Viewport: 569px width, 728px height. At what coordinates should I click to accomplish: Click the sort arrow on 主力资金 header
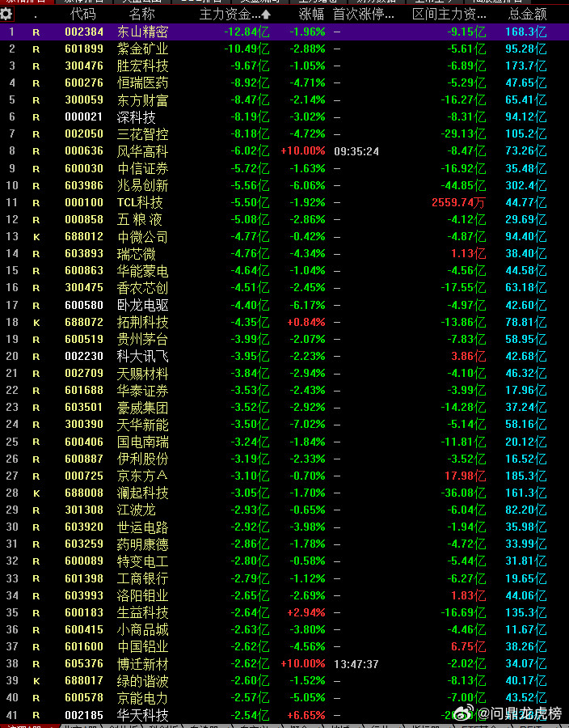(266, 15)
